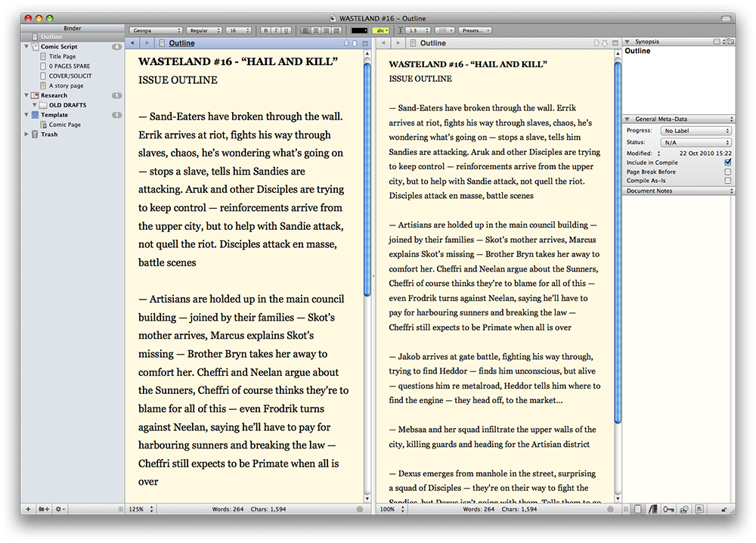Check the Compile As-Is option
Image resolution: width=756 pixels, height=543 pixels.
tap(727, 181)
